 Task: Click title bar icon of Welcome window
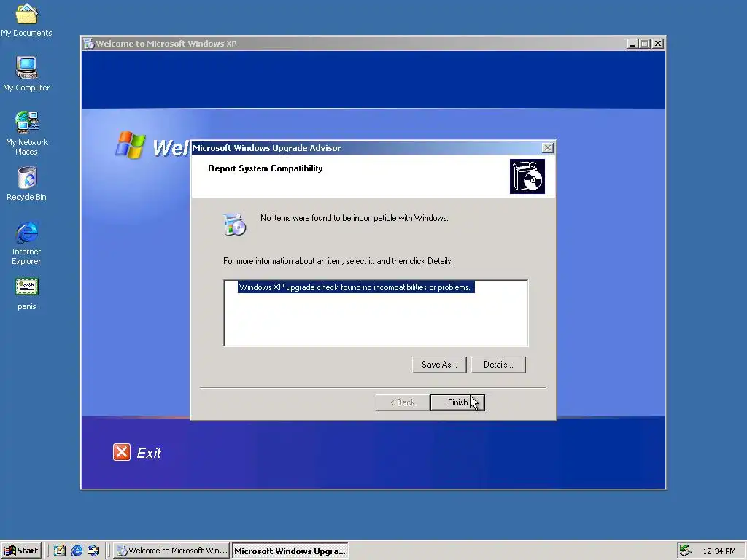coord(88,44)
